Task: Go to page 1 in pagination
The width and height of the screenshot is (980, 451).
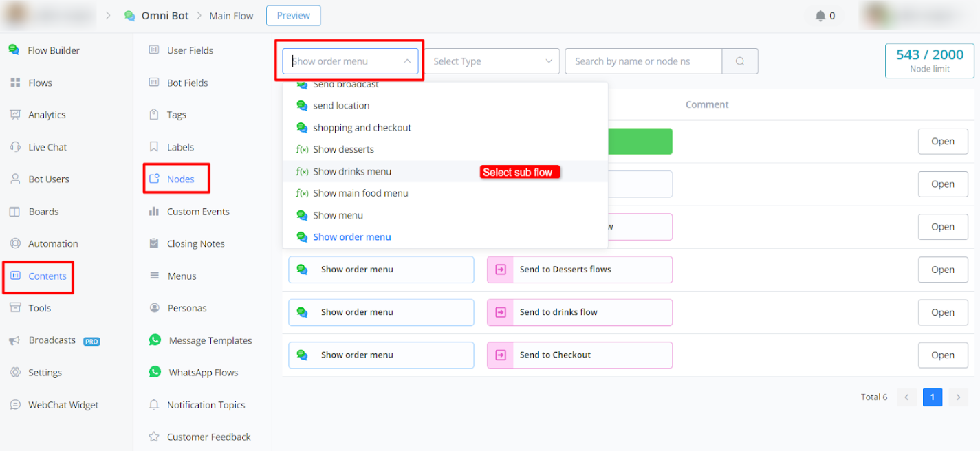Action: (x=932, y=397)
